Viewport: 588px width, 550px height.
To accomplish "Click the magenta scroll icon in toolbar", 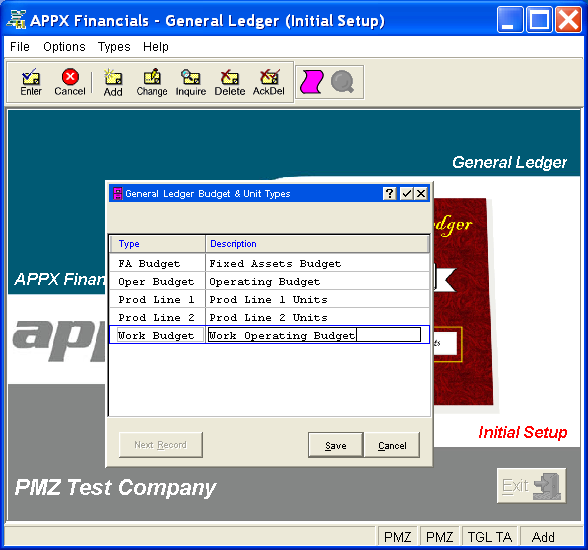I will click(312, 81).
